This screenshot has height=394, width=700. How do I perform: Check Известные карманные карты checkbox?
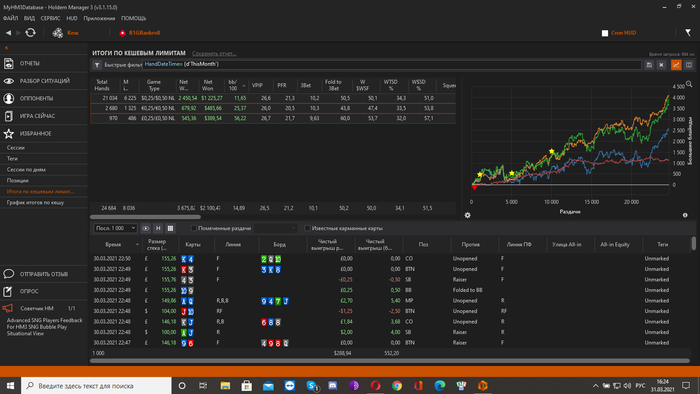click(x=307, y=228)
